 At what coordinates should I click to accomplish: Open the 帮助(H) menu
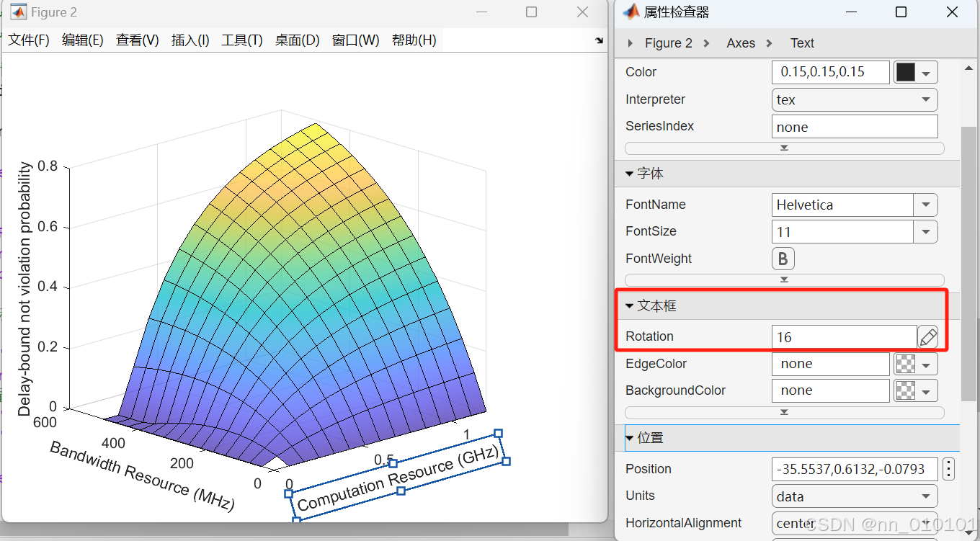click(x=414, y=40)
